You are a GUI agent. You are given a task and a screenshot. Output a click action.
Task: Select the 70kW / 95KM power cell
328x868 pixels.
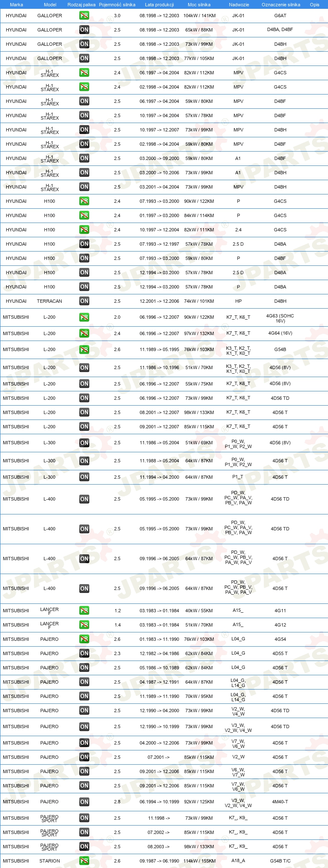tap(199, 696)
